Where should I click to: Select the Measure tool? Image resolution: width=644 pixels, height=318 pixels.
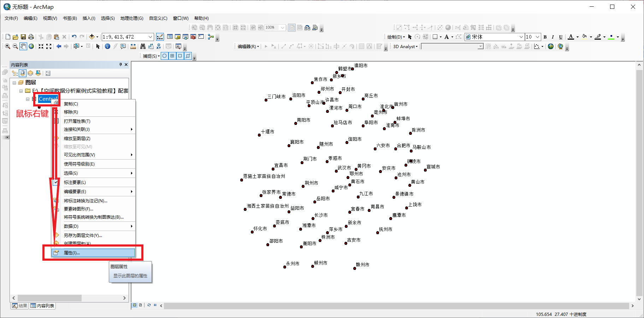tap(133, 46)
